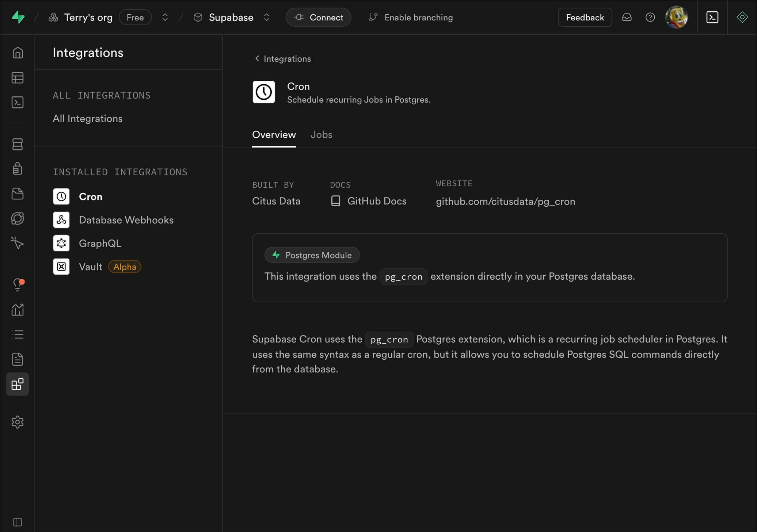Expand the organization switcher chevrons
The width and height of the screenshot is (757, 532).
(165, 17)
